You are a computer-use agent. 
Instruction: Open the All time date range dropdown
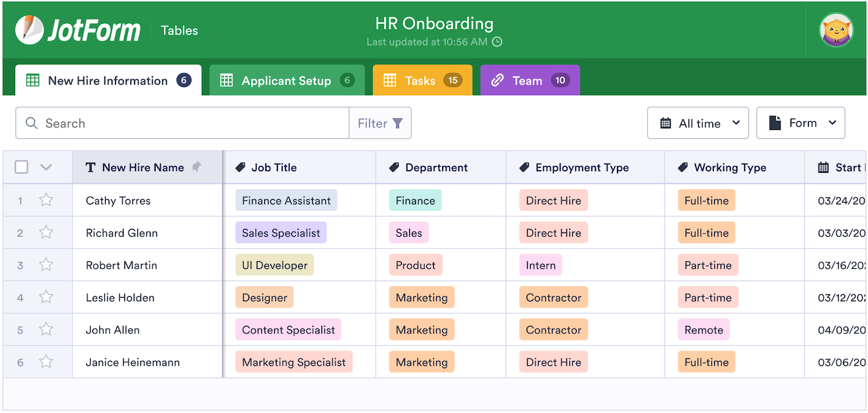pyautogui.click(x=698, y=123)
